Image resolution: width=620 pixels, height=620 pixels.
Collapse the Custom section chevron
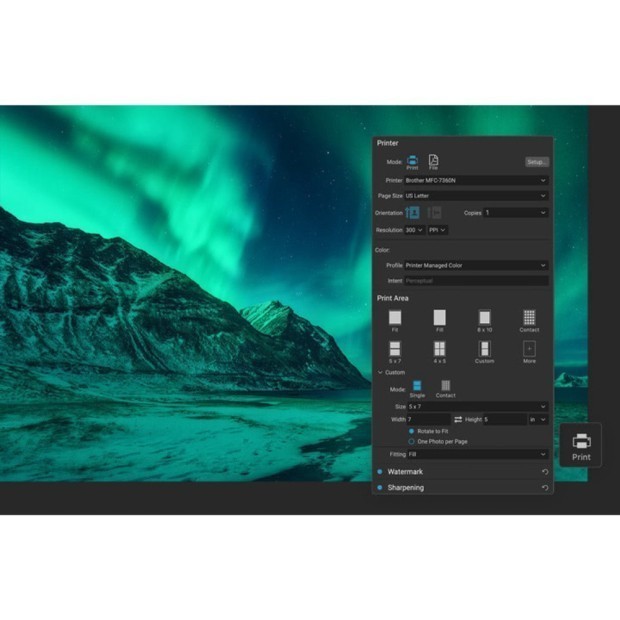380,372
